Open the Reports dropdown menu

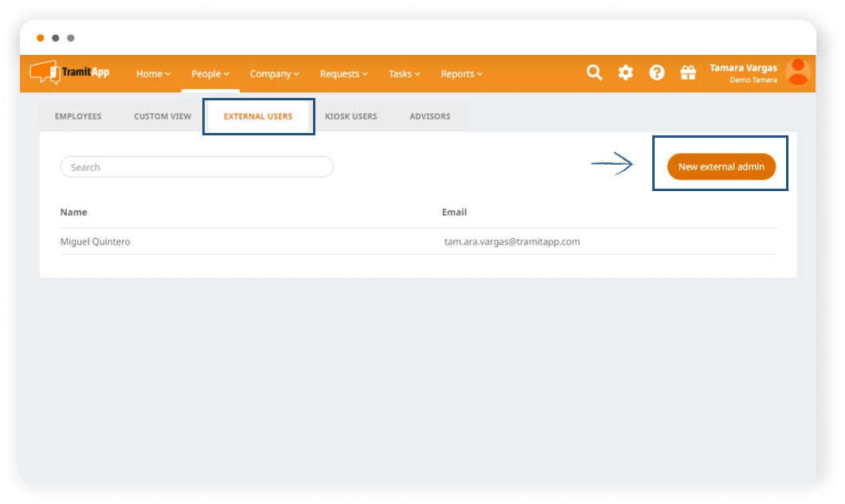[x=461, y=74]
